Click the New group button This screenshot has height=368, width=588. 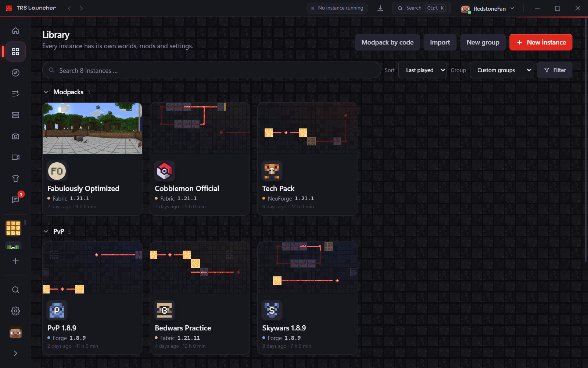click(x=483, y=42)
